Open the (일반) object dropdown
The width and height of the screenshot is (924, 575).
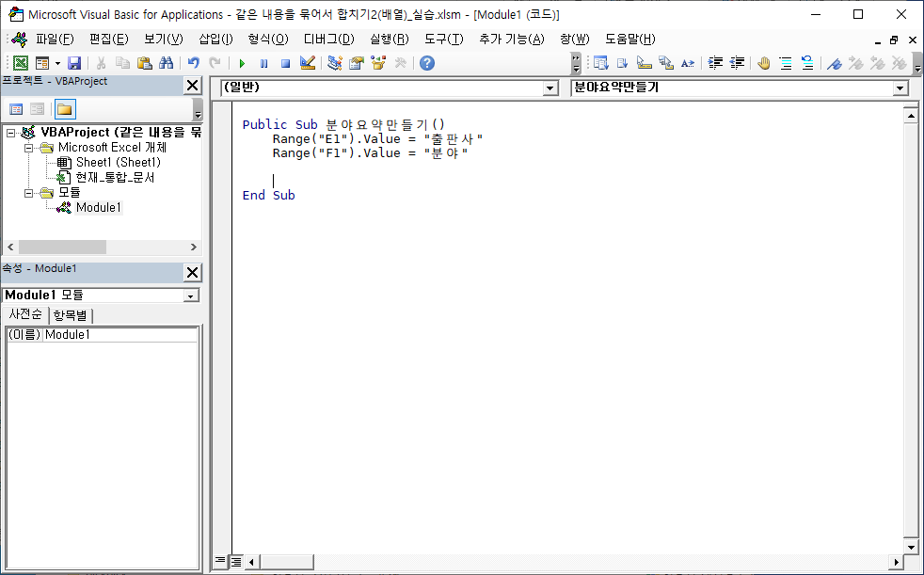pos(550,88)
